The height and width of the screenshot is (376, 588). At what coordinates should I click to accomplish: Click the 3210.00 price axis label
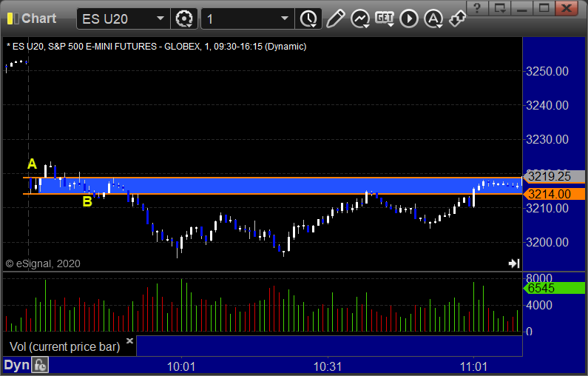click(x=547, y=208)
